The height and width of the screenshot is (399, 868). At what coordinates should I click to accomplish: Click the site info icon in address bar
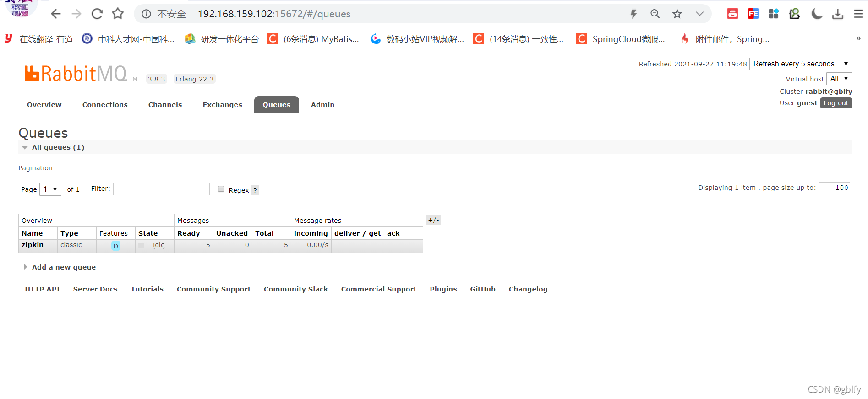146,14
